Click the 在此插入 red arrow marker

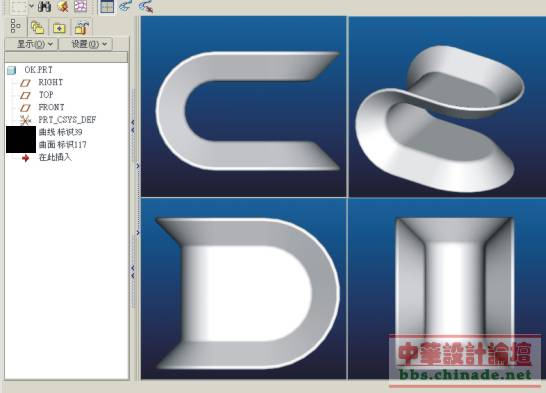(25, 158)
